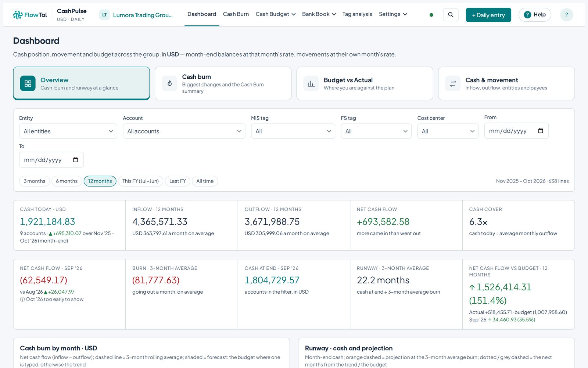Open the Cash Budget menu dropdown
Viewport: 588px width, 368px height.
tap(275, 14)
